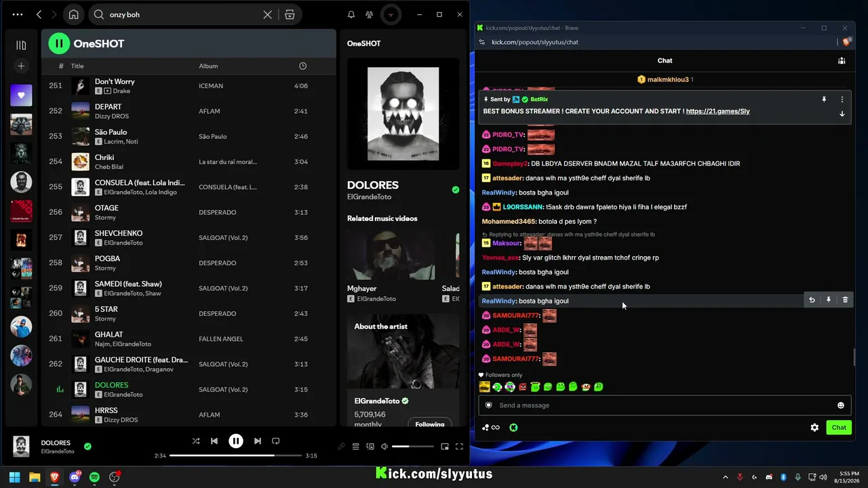Screen dimensions: 868x488
Task: Delete the hovered RealWindy chat message
Action: pyautogui.click(x=845, y=300)
